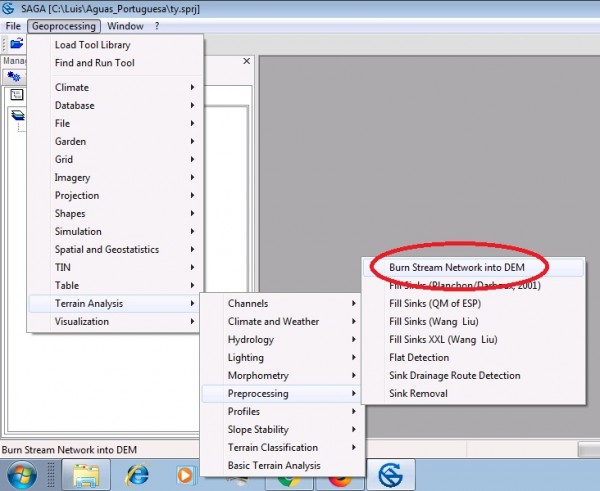Image resolution: width=600 pixels, height=491 pixels.
Task: Open the Slope Stability submenu
Action: point(282,429)
